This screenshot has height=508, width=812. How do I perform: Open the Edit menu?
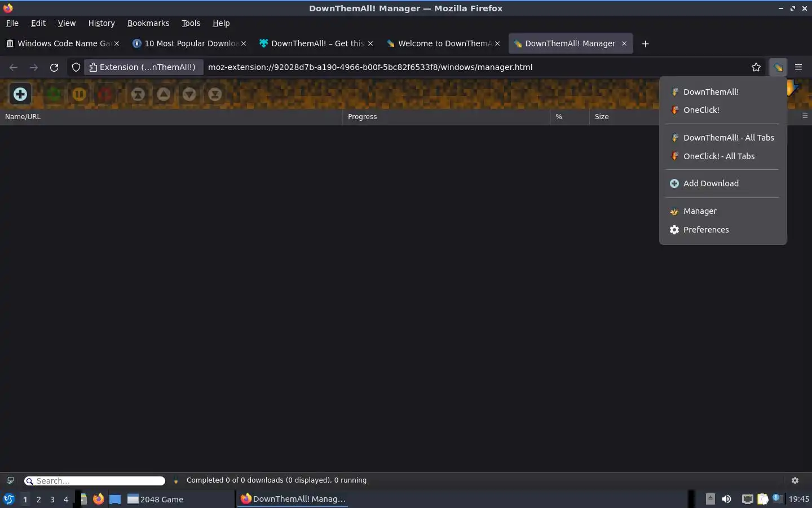[x=38, y=23]
